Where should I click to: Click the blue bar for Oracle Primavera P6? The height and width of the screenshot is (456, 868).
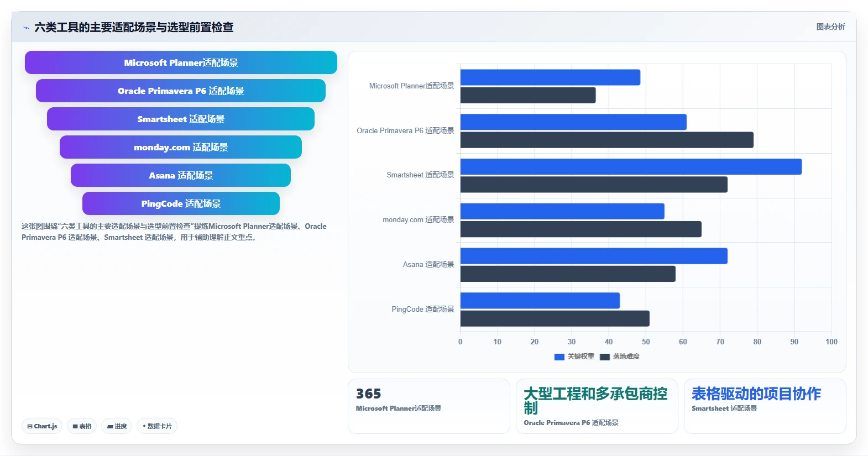[573, 122]
